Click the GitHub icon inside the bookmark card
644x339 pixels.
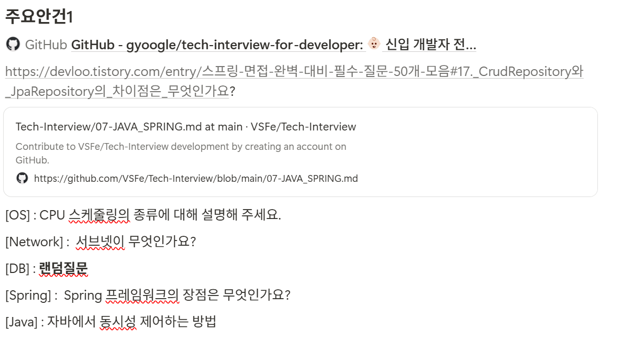click(22, 178)
